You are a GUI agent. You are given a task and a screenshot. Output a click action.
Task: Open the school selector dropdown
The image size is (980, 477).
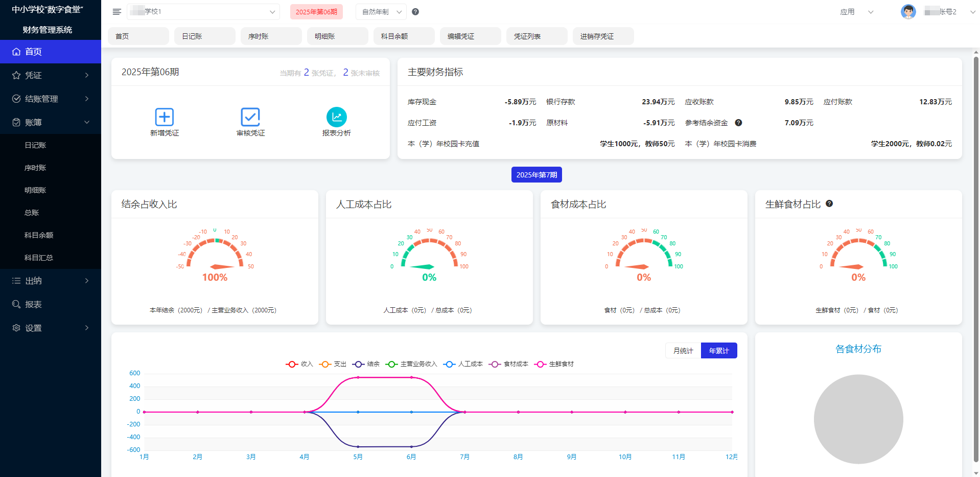click(203, 11)
